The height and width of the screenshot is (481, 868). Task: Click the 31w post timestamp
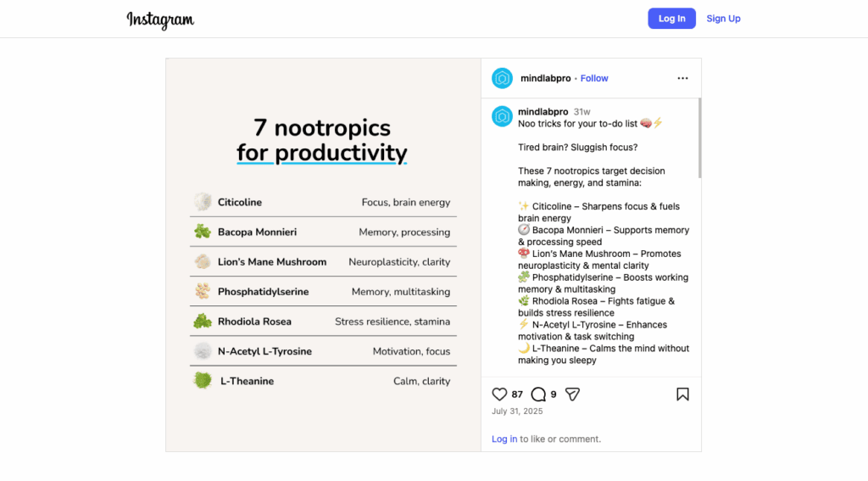[581, 111]
